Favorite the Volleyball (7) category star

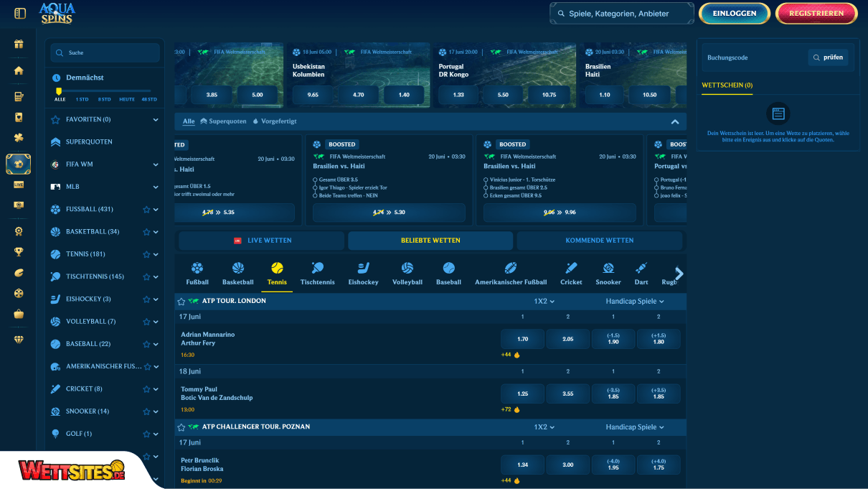tap(146, 322)
